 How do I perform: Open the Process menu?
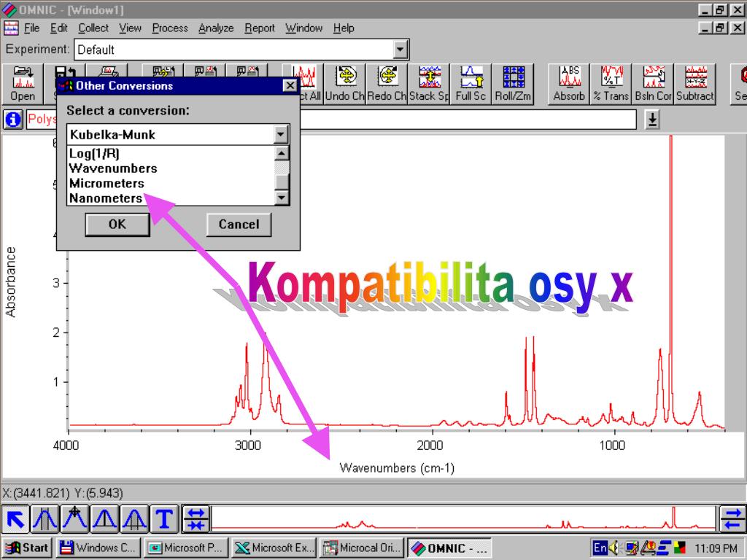170,28
